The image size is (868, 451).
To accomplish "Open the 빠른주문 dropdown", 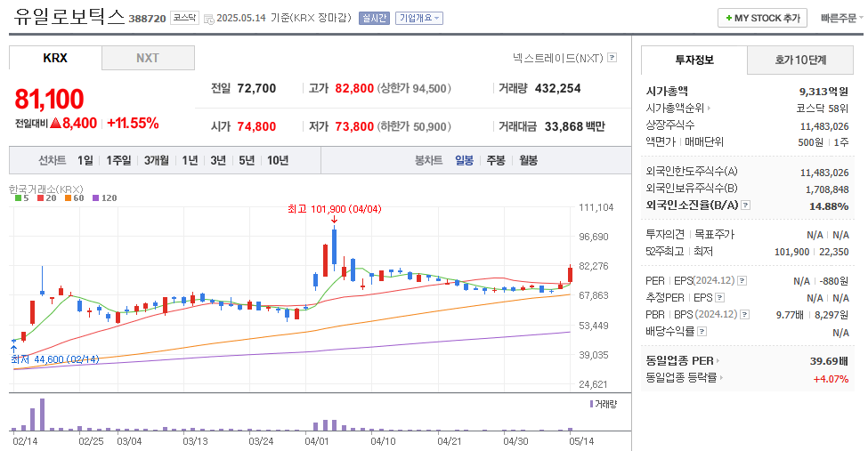I will coord(841,19).
